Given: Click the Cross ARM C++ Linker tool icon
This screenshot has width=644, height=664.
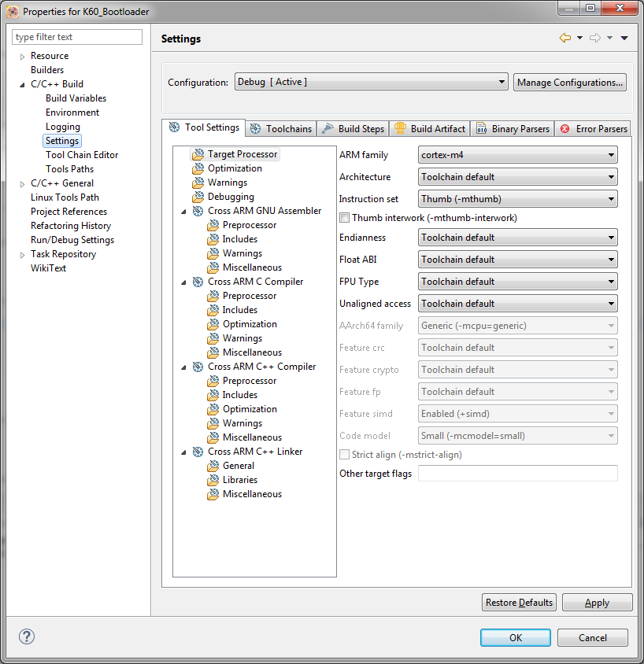Looking at the screenshot, I should coord(198,452).
